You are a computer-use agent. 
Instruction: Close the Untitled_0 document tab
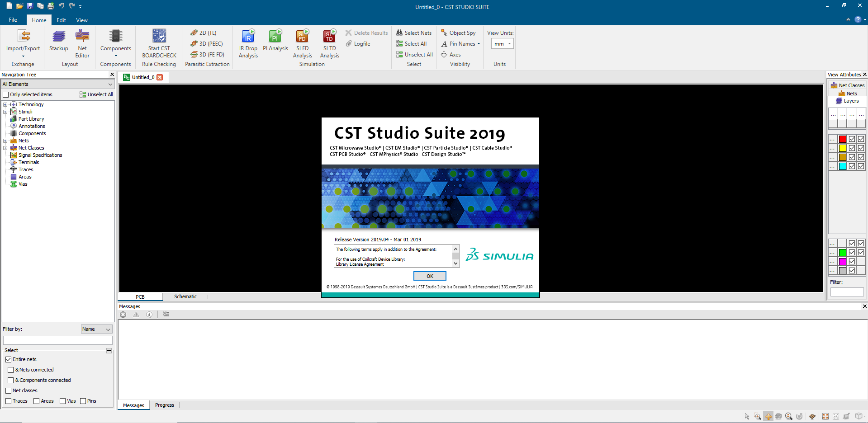pos(160,77)
